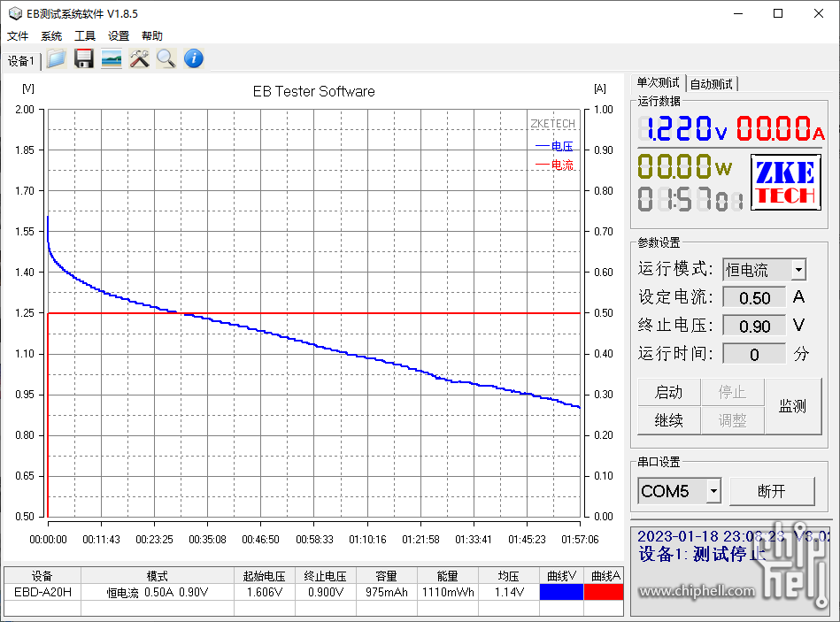Viewport: 840px width, 622px height.
Task: Open the 文件 menu
Action: point(18,36)
